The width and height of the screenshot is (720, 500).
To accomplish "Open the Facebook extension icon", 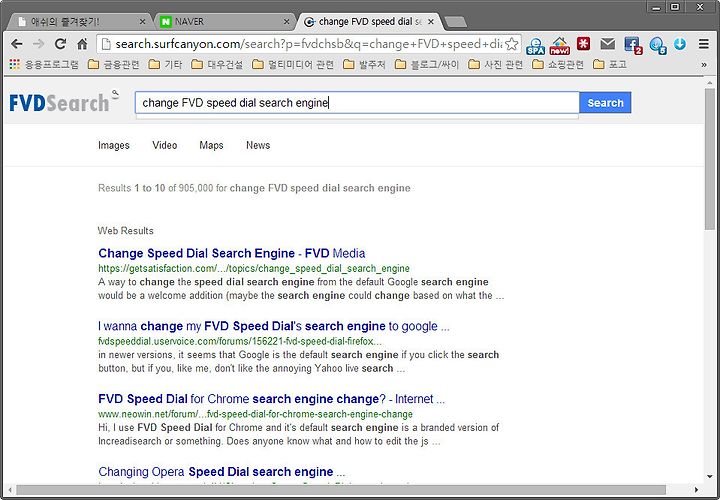I will [633, 45].
